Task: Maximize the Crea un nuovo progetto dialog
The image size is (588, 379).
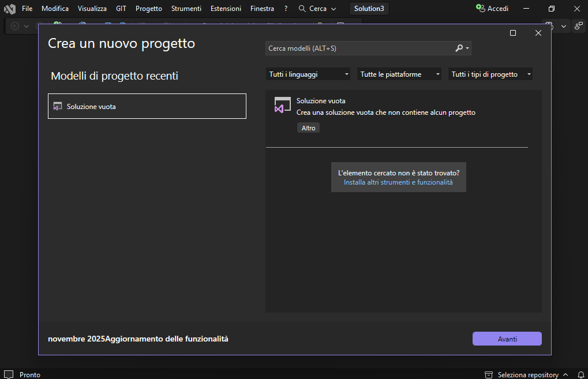Action: pos(513,33)
